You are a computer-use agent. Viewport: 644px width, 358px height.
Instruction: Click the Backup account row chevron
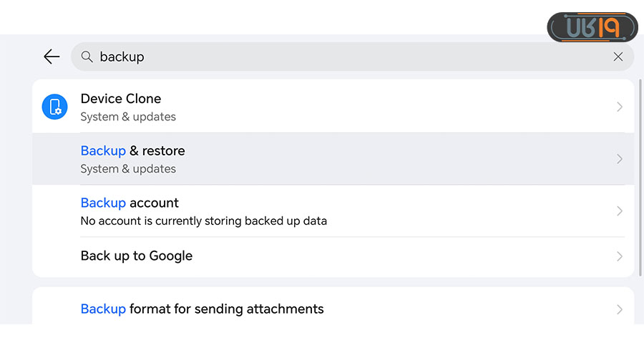(620, 211)
